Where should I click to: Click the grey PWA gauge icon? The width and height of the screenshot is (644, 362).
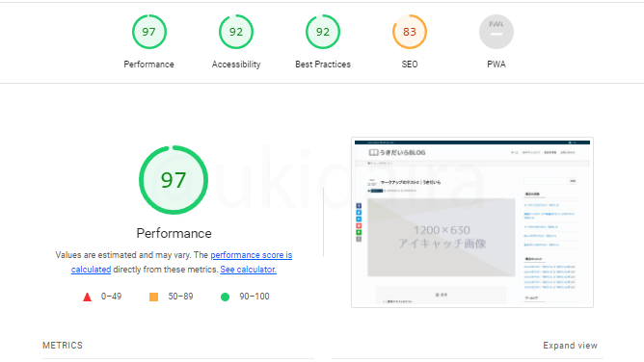coord(496,32)
